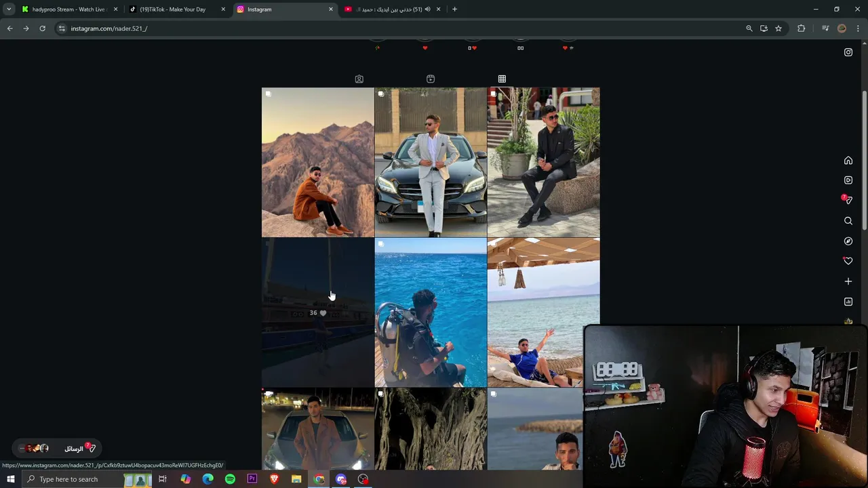
Task: Open Copilot from the taskbar
Action: tap(186, 479)
